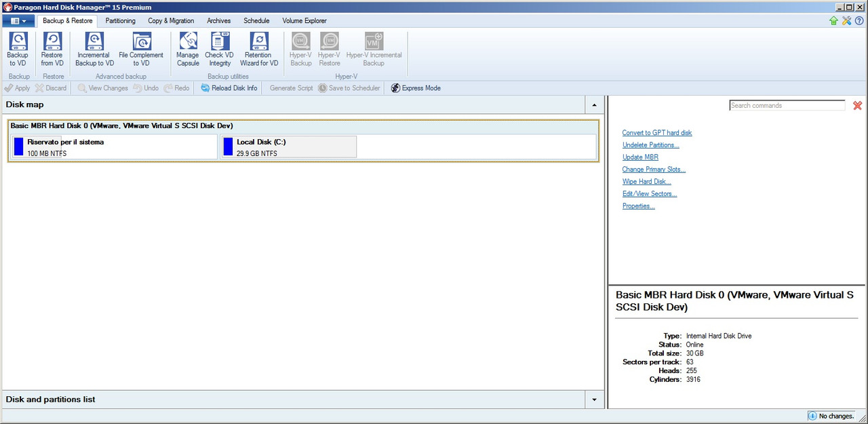Apply pending changes
The width and height of the screenshot is (868, 424).
click(17, 88)
